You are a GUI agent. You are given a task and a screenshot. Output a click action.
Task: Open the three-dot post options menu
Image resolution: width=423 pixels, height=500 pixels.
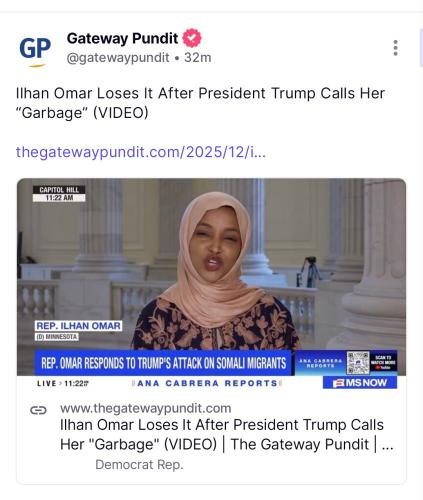tap(395, 48)
